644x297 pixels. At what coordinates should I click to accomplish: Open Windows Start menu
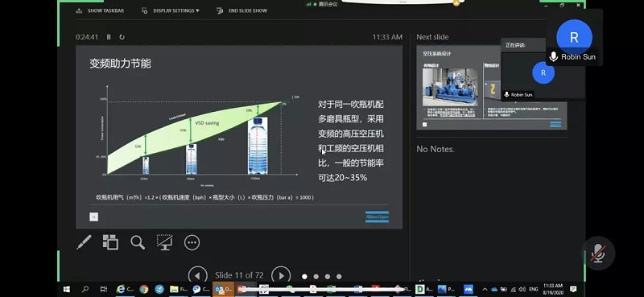(67, 289)
